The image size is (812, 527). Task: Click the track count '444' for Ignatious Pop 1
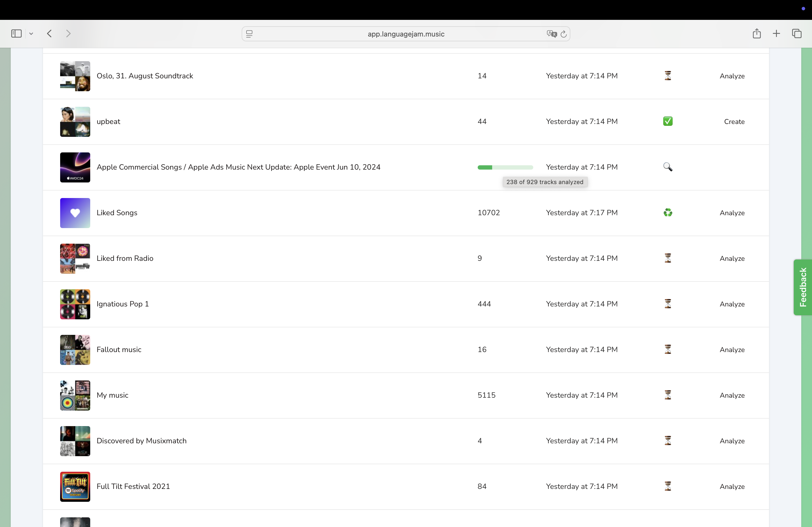click(x=484, y=304)
